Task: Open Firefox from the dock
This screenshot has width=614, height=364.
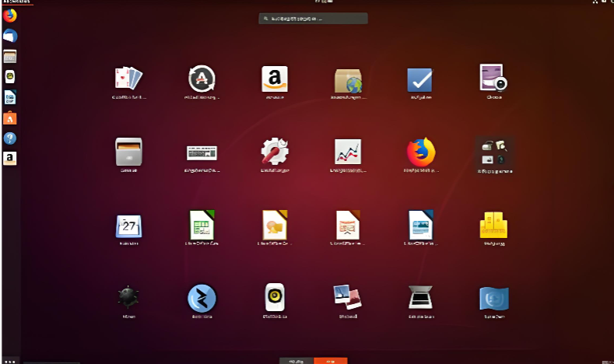Action: [10, 16]
